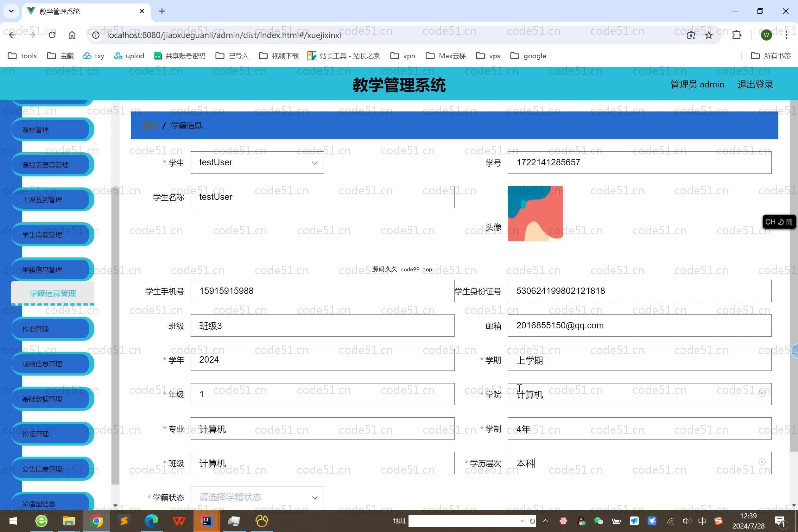The image size is (798, 532).
Task: Clear the 学历层次 field with its X icon
Action: [762, 462]
